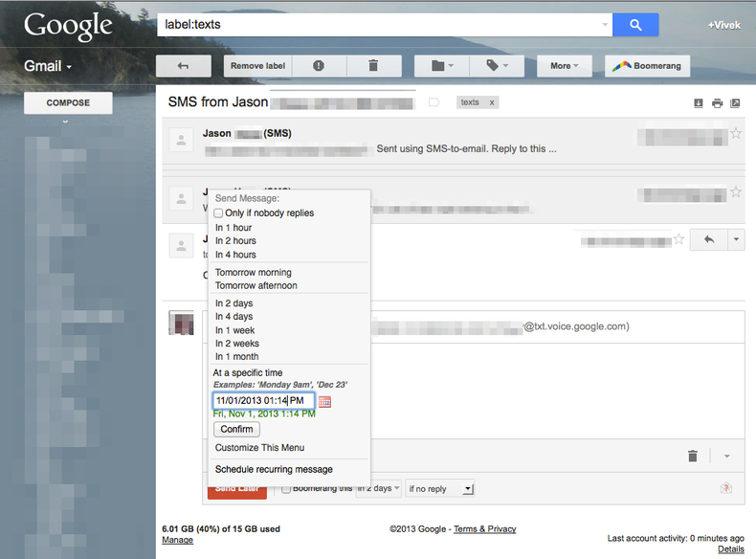
Task: Open the +Vivek profile link
Action: [723, 26]
